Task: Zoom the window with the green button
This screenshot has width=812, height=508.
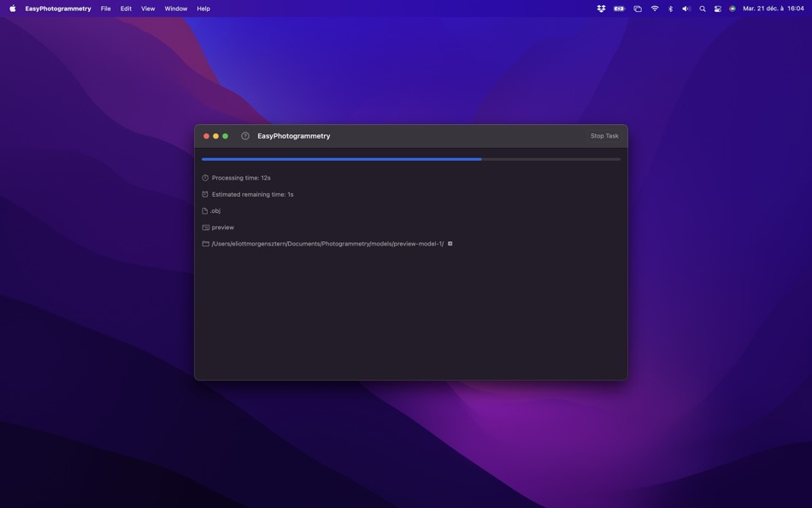Action: [226, 136]
